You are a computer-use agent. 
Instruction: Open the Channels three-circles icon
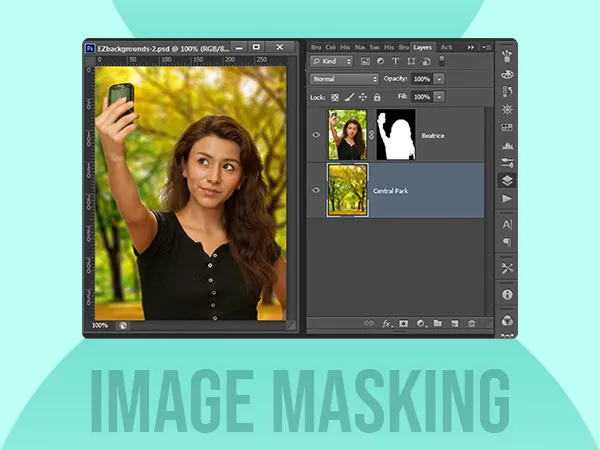pos(507,321)
